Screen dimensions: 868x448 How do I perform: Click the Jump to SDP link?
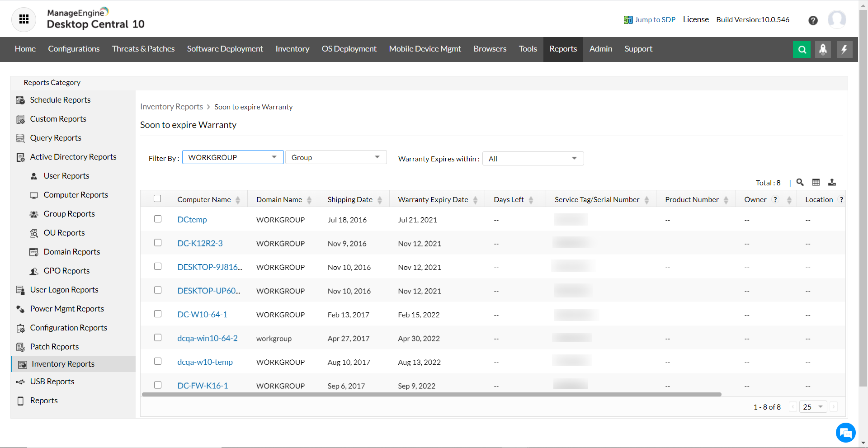pos(654,19)
